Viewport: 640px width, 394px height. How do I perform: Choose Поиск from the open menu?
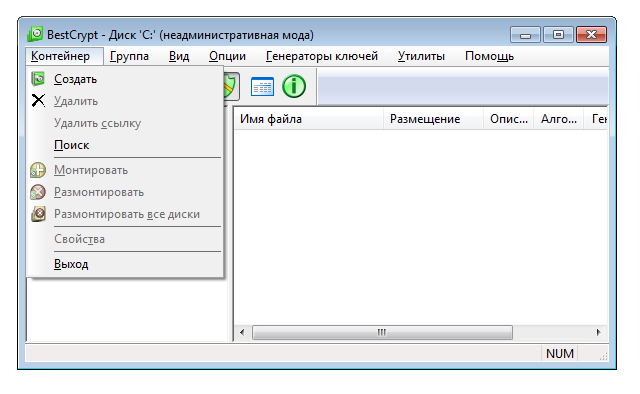point(125,145)
